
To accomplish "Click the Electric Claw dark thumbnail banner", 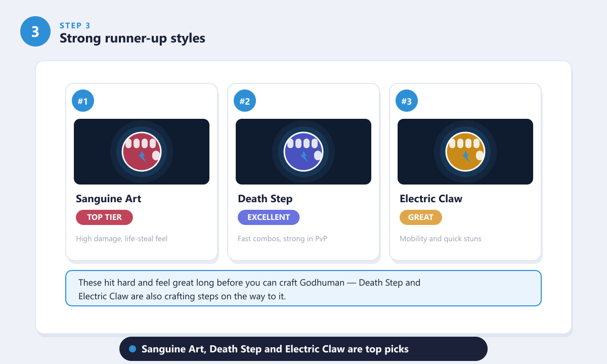I will (465, 152).
